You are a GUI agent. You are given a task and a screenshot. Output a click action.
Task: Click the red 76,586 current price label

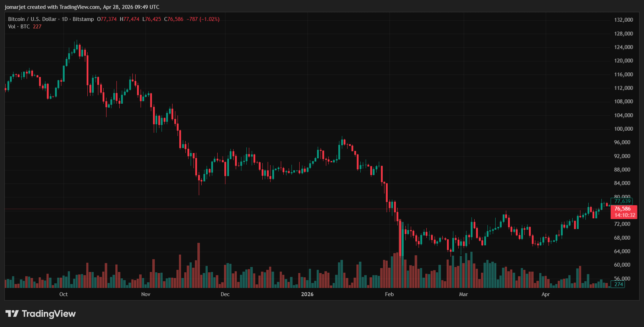pos(623,209)
